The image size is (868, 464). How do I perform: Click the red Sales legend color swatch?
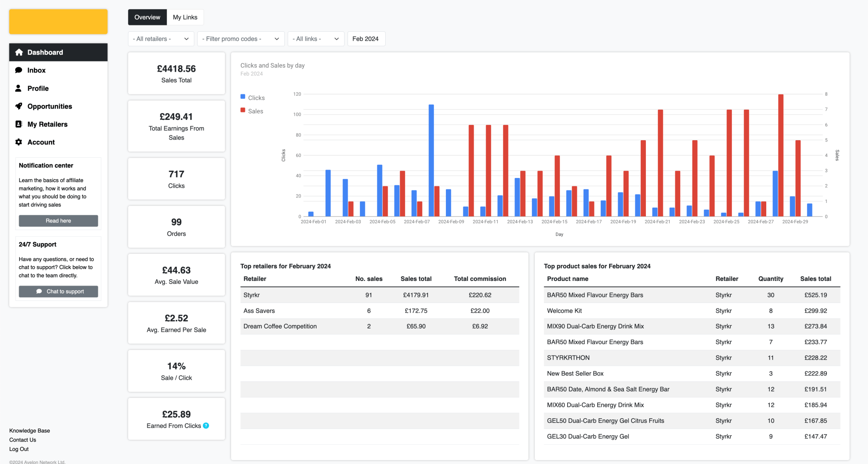(x=243, y=110)
